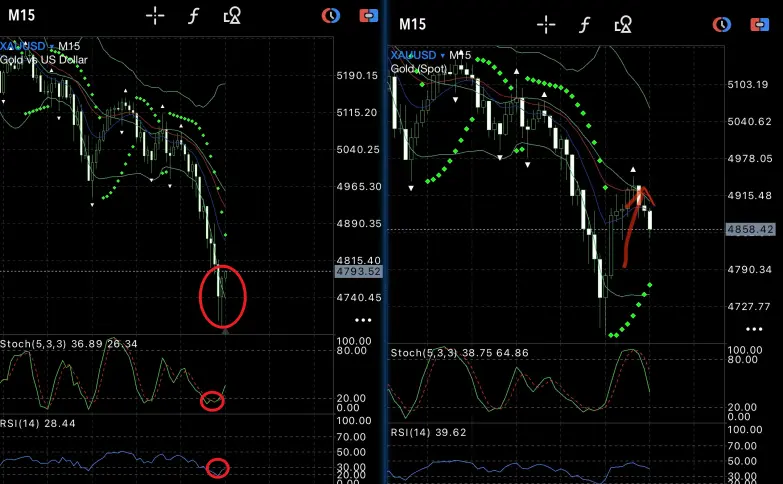
Task: Open the drawing objects tool on the left chart
Action: 232,15
